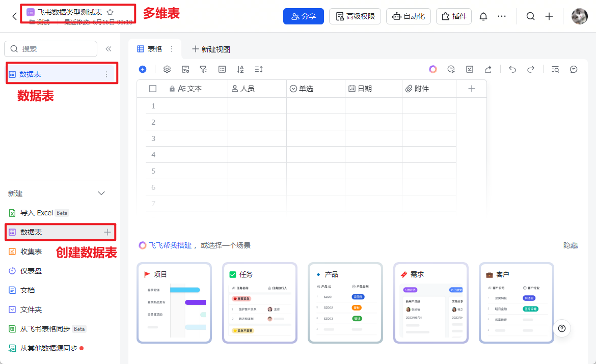Click the 日期 column header
The width and height of the screenshot is (596, 364).
(373, 89)
